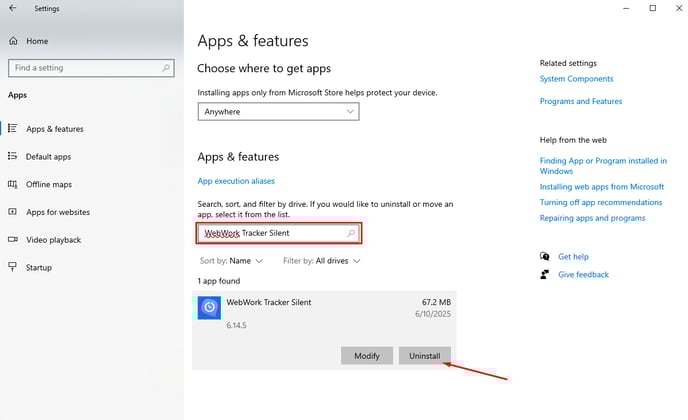This screenshot has height=420, width=688.
Task: Click the Give feedback link
Action: (x=583, y=274)
